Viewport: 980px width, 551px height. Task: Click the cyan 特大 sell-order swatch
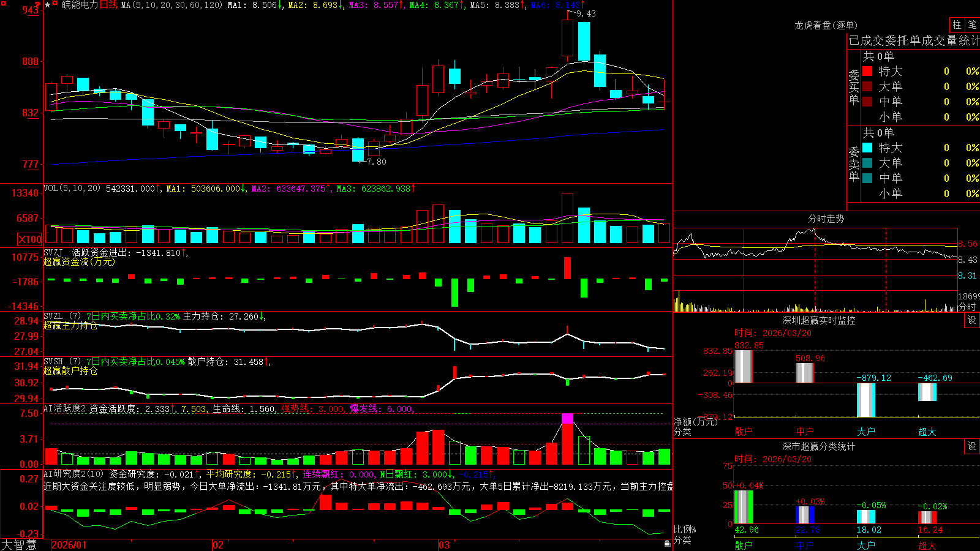867,148
